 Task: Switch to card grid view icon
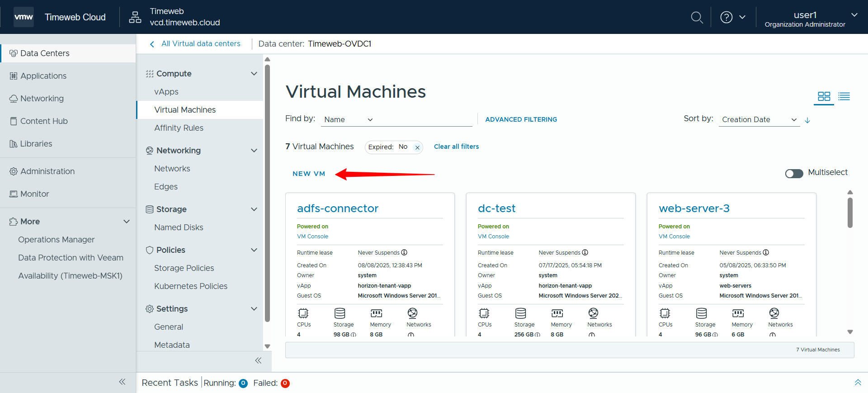[824, 96]
